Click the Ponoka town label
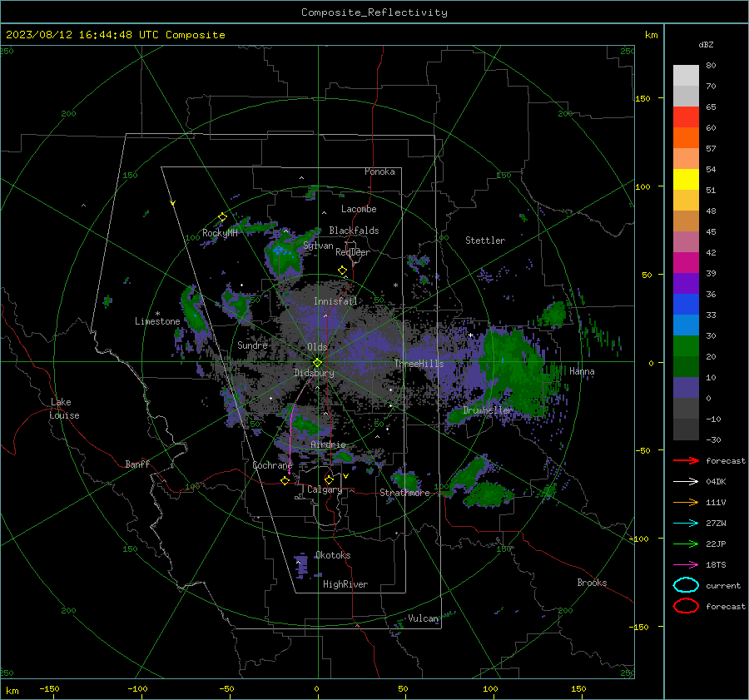The width and height of the screenshot is (749, 700). (x=379, y=171)
